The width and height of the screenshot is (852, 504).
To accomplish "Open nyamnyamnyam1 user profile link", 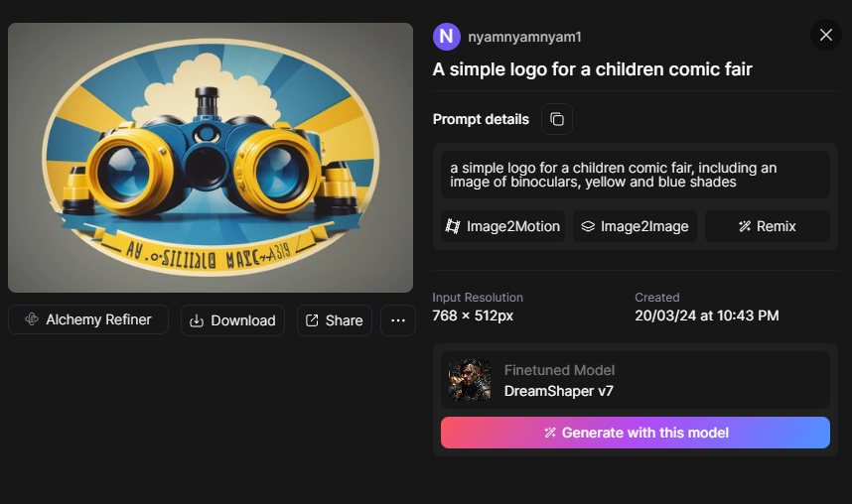I will 524,37.
